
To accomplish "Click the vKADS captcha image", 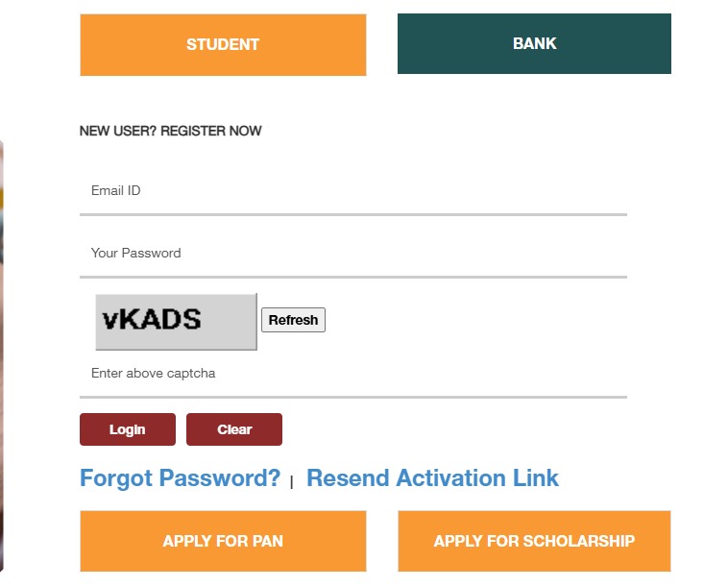I will pyautogui.click(x=176, y=321).
